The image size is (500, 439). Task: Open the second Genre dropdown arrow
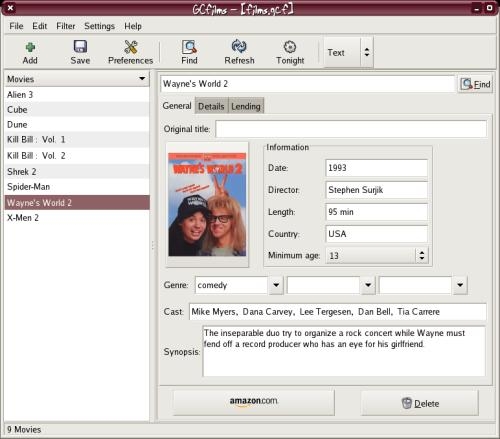368,285
